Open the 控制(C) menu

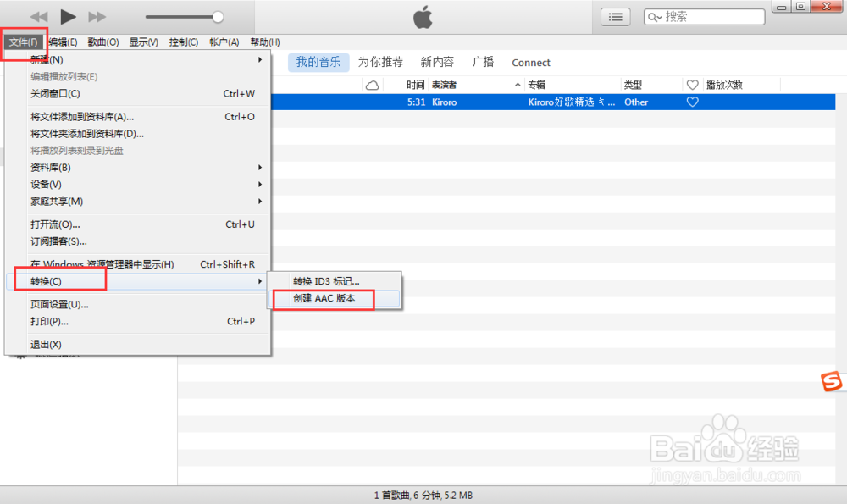click(184, 42)
